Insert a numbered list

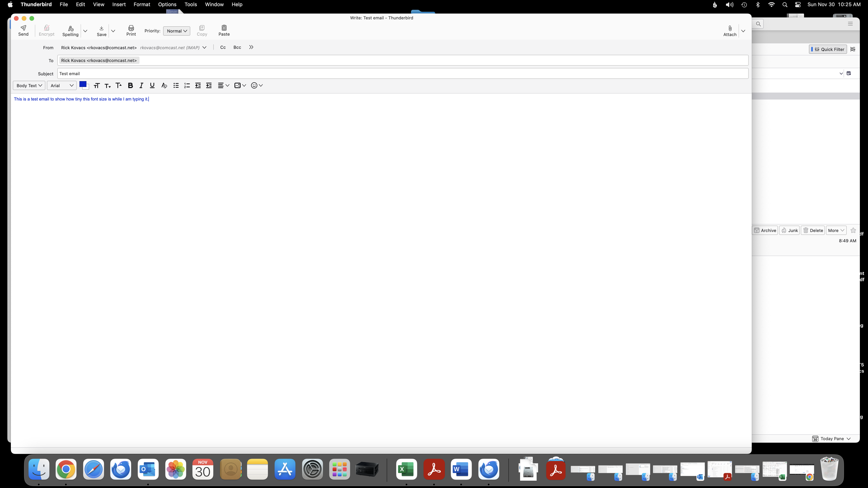coord(187,86)
